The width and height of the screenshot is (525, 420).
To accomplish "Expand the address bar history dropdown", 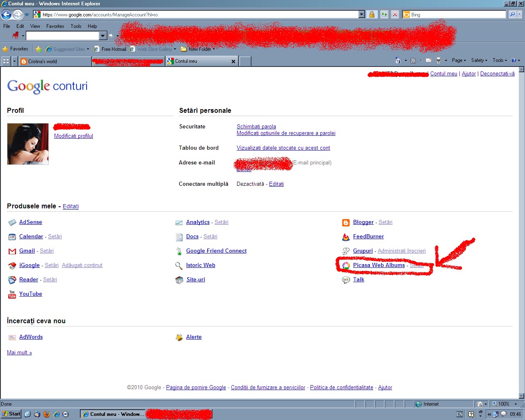I will 361,14.
